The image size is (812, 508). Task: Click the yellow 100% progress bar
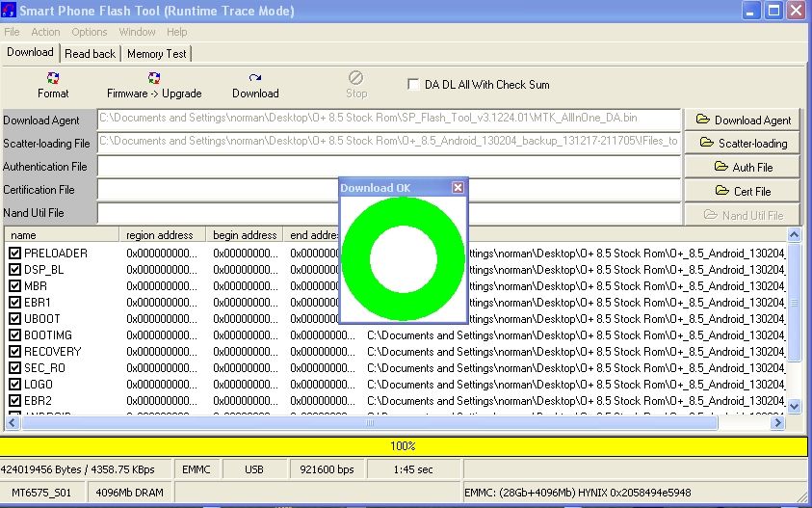coord(403,446)
